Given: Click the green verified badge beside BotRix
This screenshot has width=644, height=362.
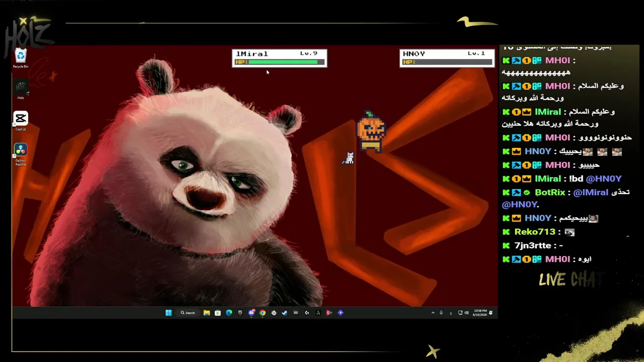Looking at the screenshot, I should tap(526, 193).
